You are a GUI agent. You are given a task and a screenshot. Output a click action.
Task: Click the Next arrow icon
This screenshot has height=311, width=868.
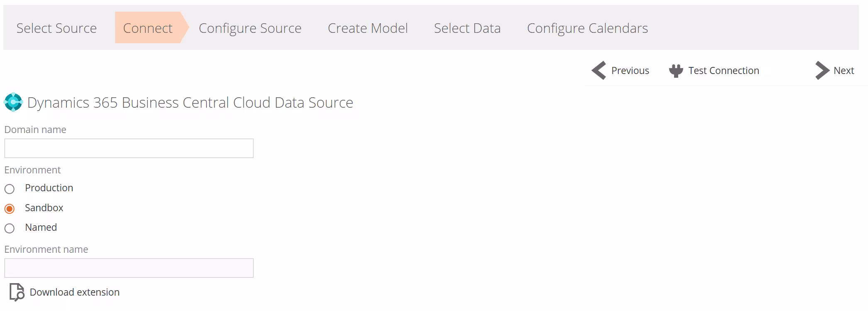[822, 71]
